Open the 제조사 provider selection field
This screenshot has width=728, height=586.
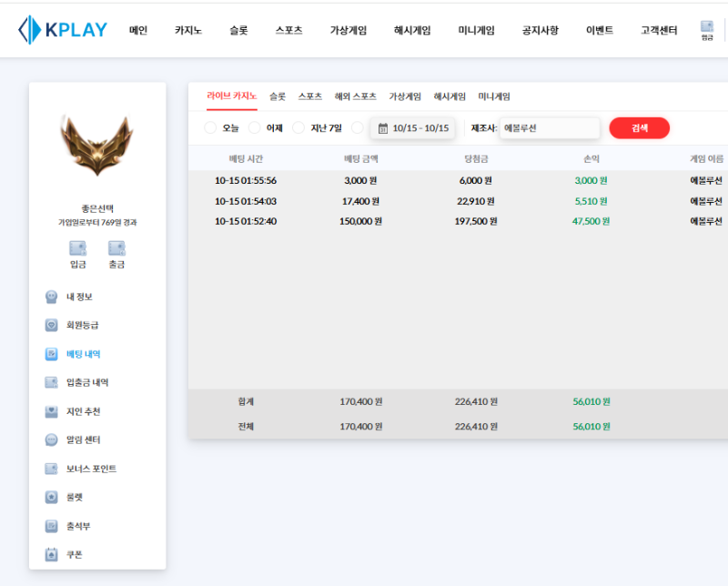550,128
